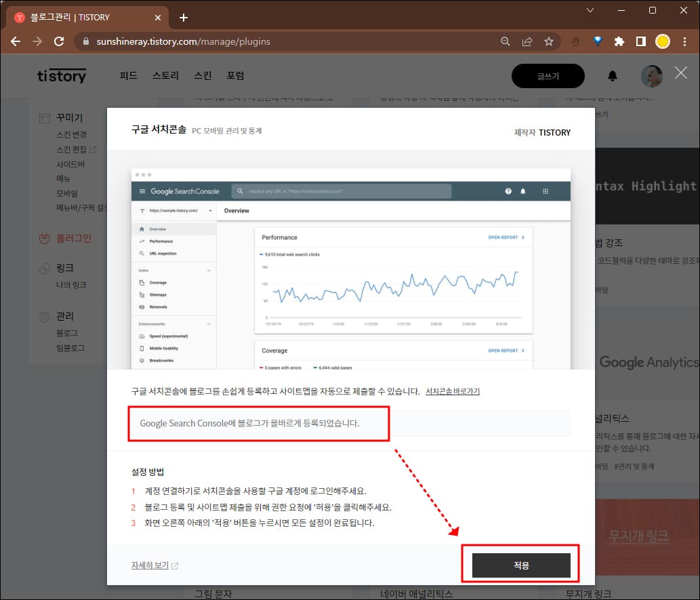Click the browser back arrow

point(16,41)
